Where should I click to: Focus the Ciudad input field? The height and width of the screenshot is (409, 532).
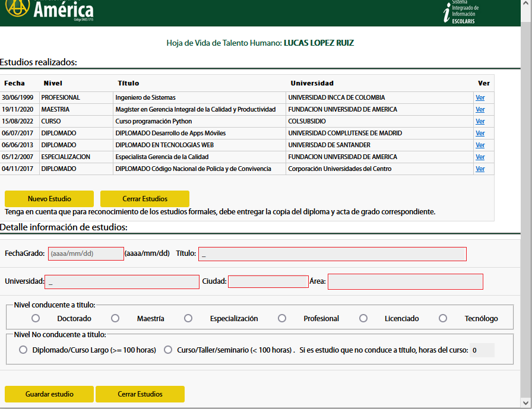(268, 281)
